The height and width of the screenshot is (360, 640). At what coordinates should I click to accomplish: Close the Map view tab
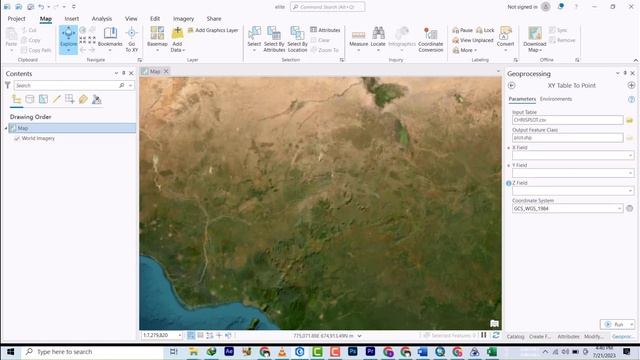[x=166, y=71]
